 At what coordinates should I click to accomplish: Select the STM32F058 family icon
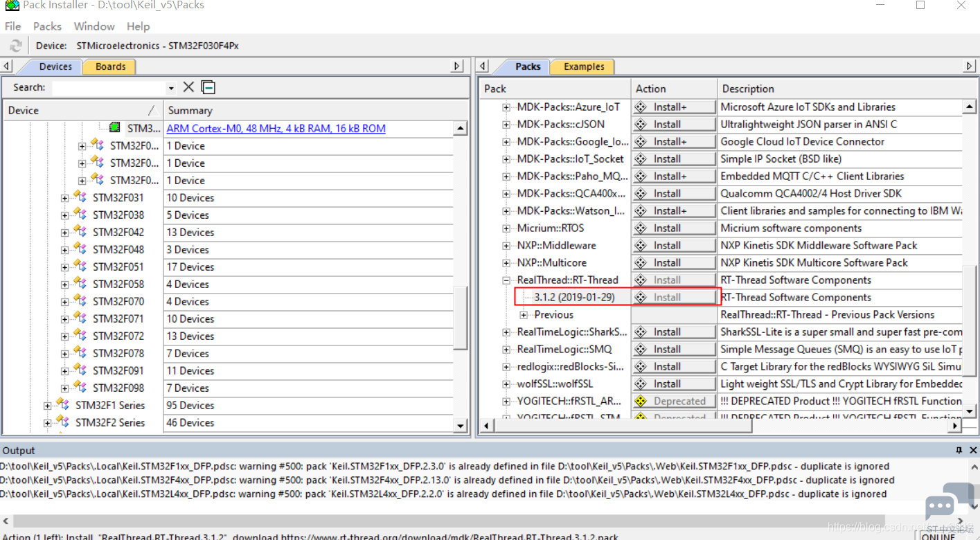[x=80, y=284]
